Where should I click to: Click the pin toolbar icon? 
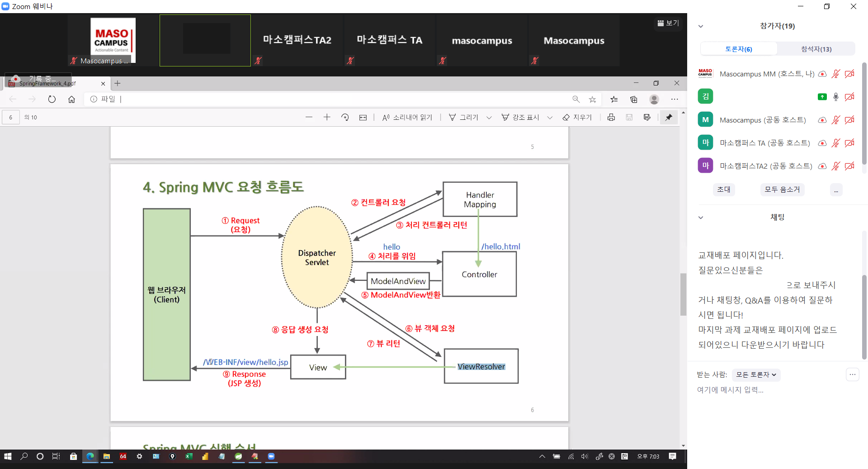669,117
